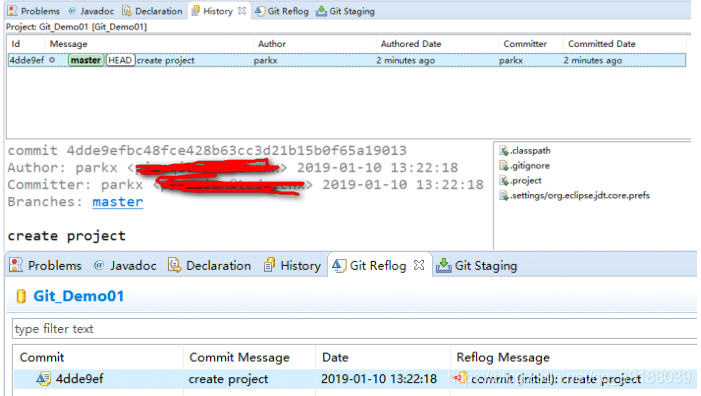Click Git Staging icon in upper tab bar
Screen dimensions: 701x396
click(321, 11)
